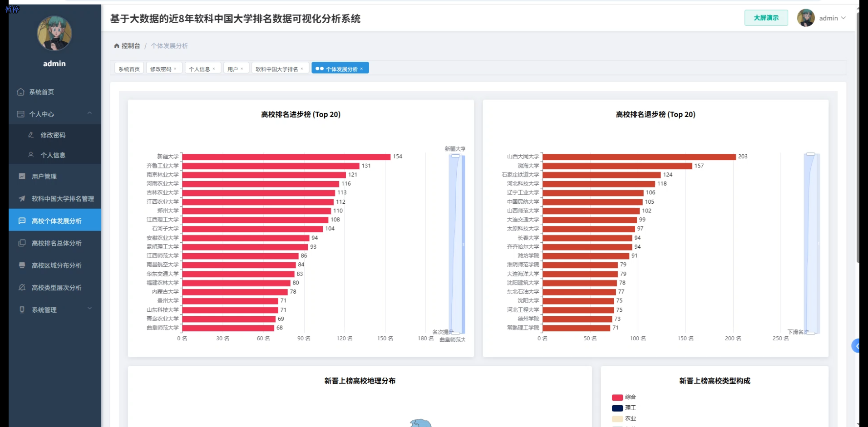Click the icon beside 高校区域分布分析
Viewport: 868px width, 427px height.
[22, 265]
